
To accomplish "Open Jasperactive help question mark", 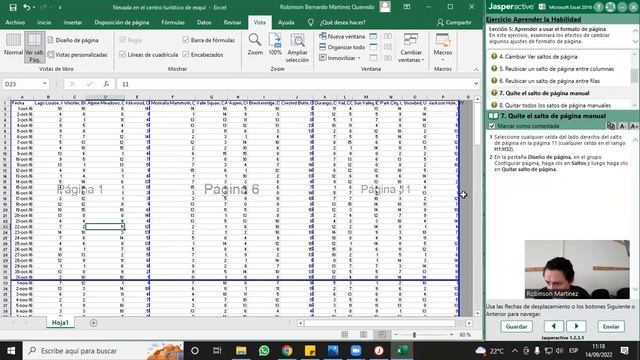I will [599, 7].
